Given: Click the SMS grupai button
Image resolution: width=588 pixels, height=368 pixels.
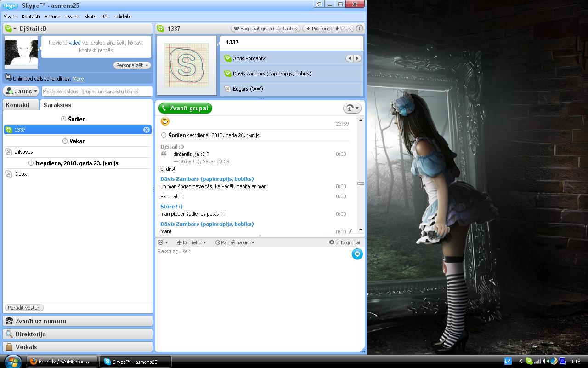Looking at the screenshot, I should tap(345, 242).
